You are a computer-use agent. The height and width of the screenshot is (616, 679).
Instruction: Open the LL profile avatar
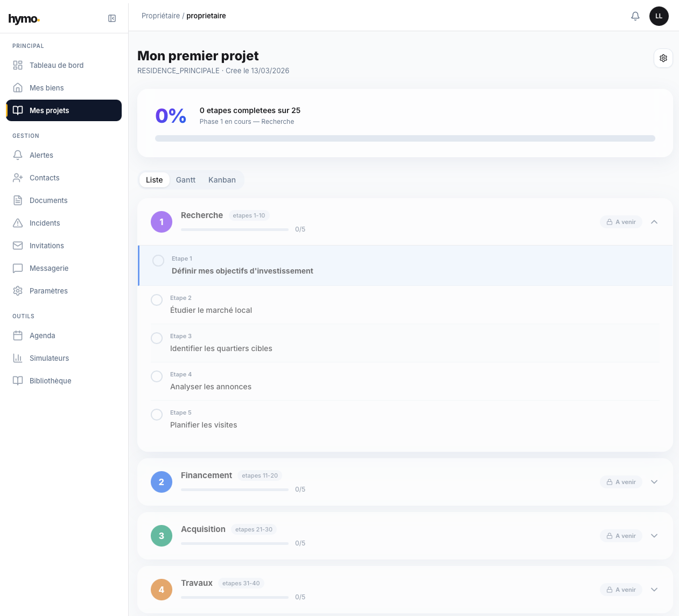point(659,16)
